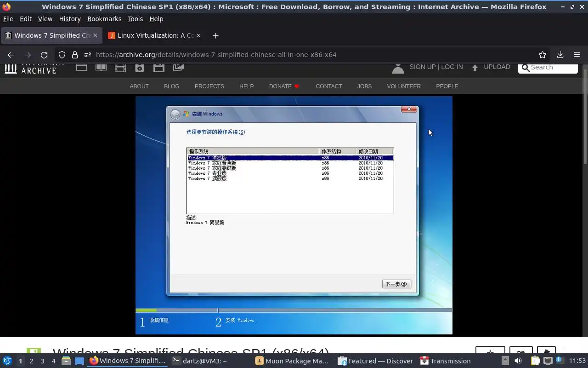Click the Internet Archive logo
Image resolution: width=588 pixels, height=368 pixels.
click(35, 68)
